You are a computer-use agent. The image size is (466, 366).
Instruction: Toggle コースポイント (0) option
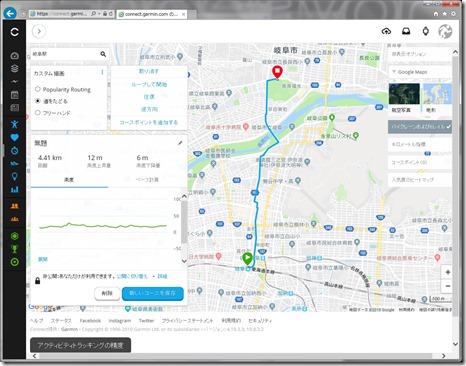[x=420, y=162]
